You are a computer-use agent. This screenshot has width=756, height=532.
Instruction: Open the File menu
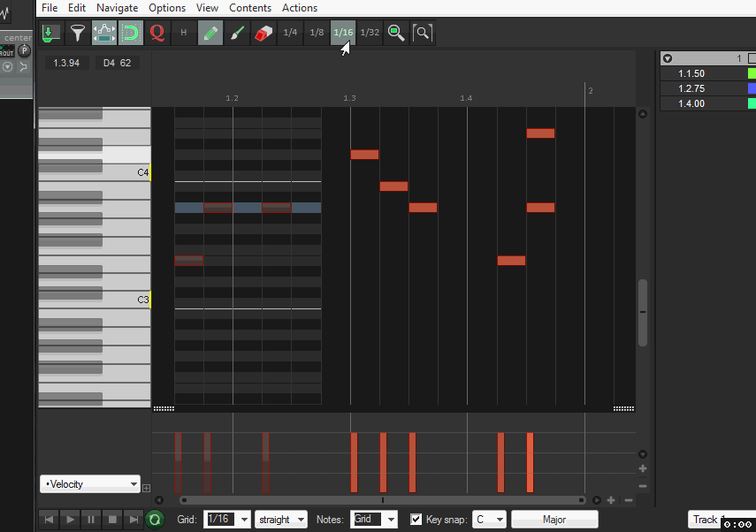click(x=50, y=8)
